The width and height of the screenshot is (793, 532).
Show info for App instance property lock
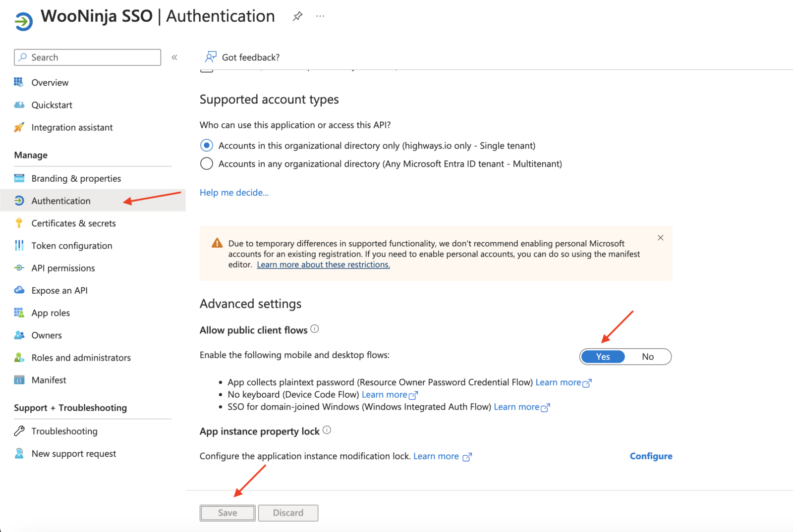pos(327,430)
